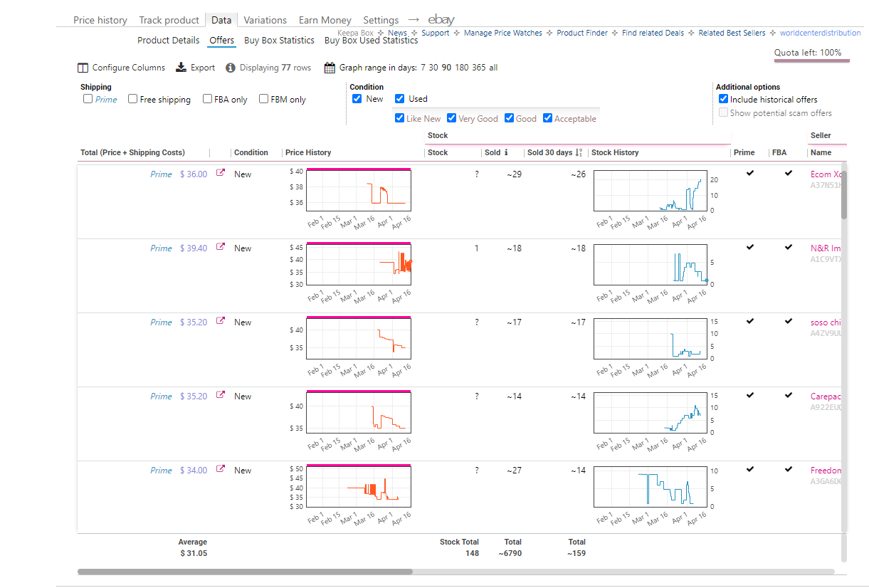The height and width of the screenshot is (588, 869).
Task: Click the Ecom seller name link
Action: click(826, 174)
